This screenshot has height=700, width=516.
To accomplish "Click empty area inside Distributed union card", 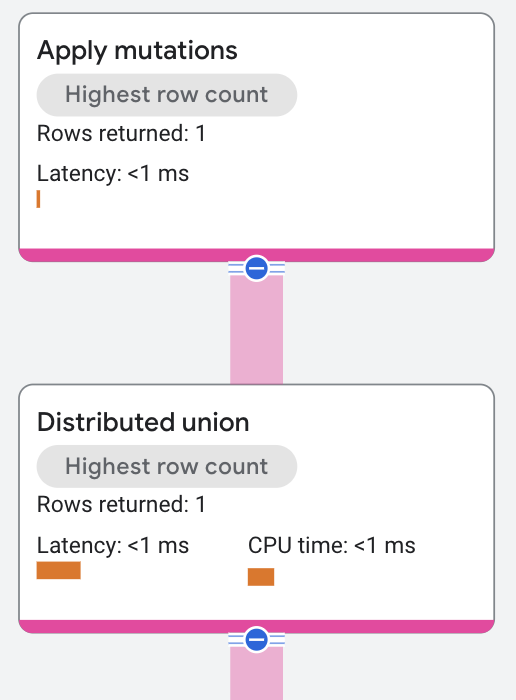I will pyautogui.click(x=379, y=446).
